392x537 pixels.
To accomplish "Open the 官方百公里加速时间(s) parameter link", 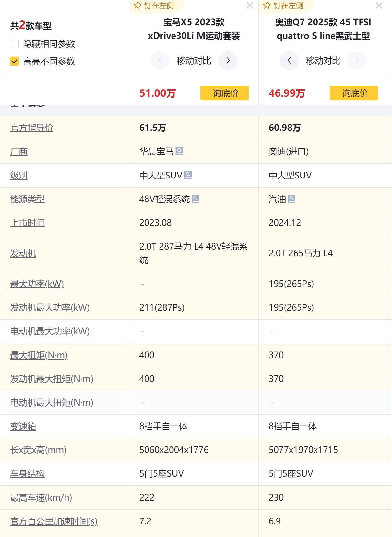I will [54, 521].
